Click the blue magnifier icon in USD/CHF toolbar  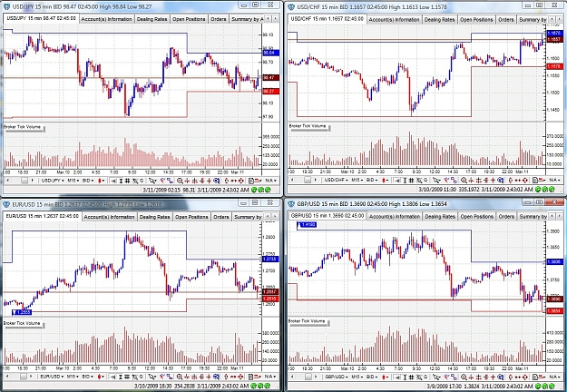point(500,181)
